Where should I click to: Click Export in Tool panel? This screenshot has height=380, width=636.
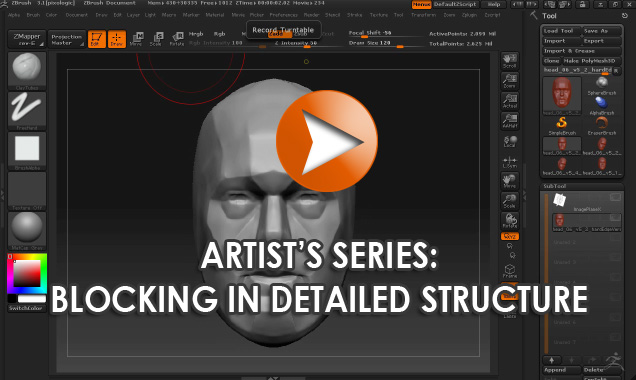pyautogui.click(x=602, y=41)
